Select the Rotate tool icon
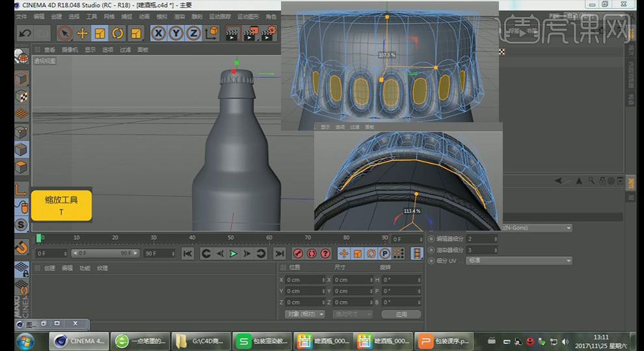The height and width of the screenshot is (351, 644). point(118,33)
